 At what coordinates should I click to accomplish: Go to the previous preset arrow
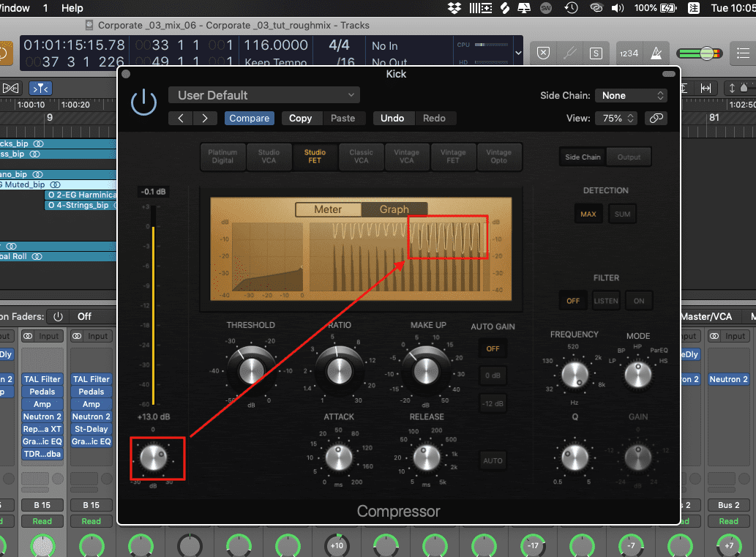[x=181, y=118]
